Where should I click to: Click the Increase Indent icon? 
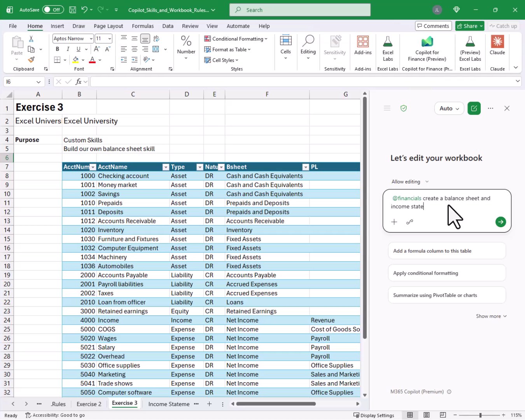134,59
